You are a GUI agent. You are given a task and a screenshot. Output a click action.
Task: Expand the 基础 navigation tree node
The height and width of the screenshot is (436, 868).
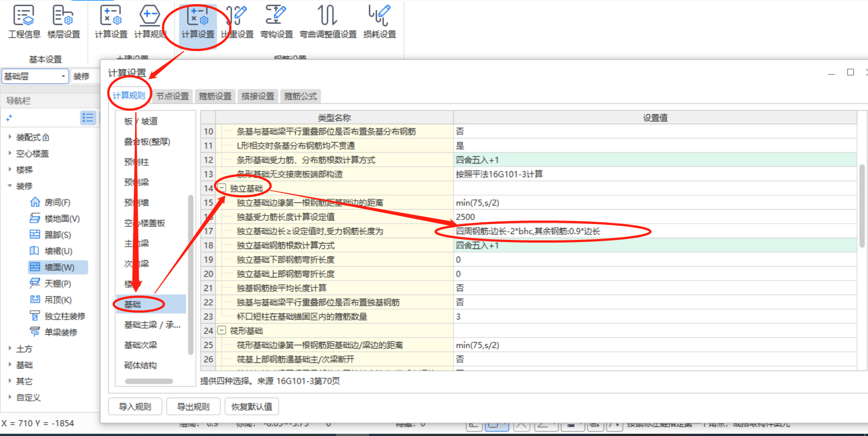tap(9, 364)
